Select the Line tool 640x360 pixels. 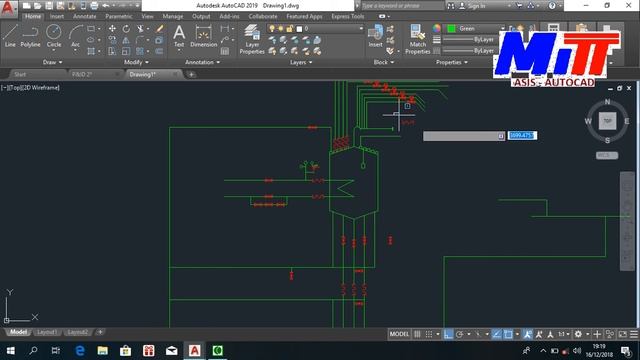10,36
